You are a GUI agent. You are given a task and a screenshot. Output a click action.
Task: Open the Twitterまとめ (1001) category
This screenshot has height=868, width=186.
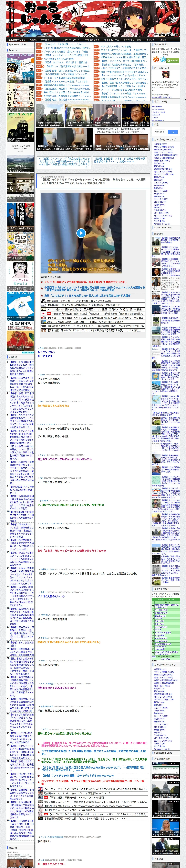(163, 150)
